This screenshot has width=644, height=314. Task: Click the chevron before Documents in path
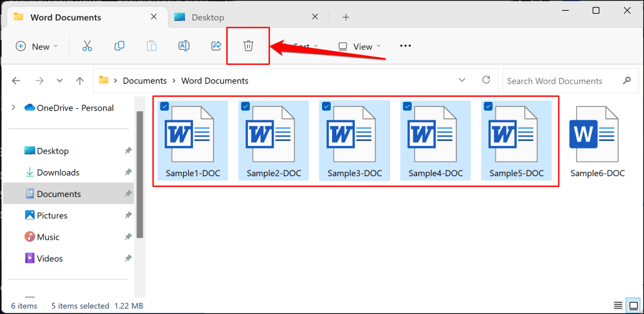click(116, 81)
